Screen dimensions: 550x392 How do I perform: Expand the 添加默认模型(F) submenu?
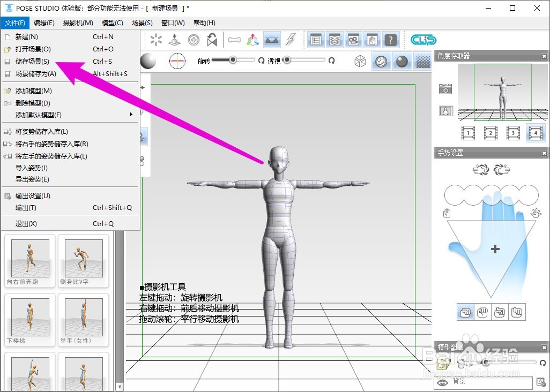(70, 115)
